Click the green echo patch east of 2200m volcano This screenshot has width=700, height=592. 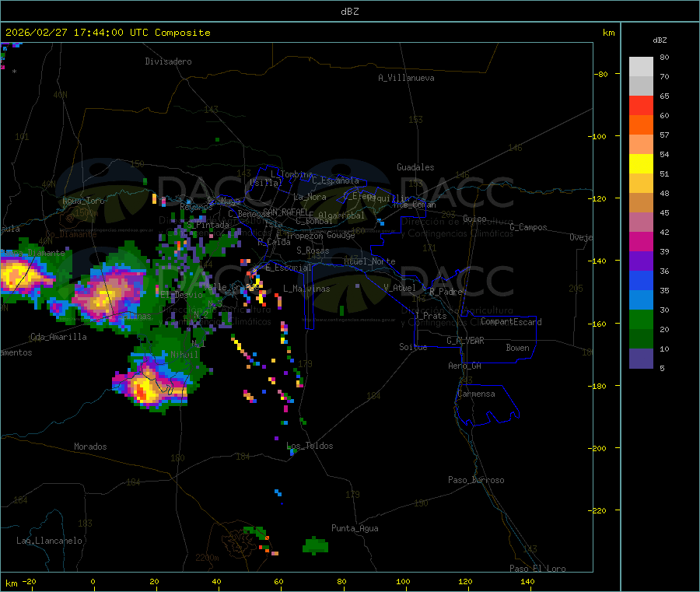click(316, 545)
